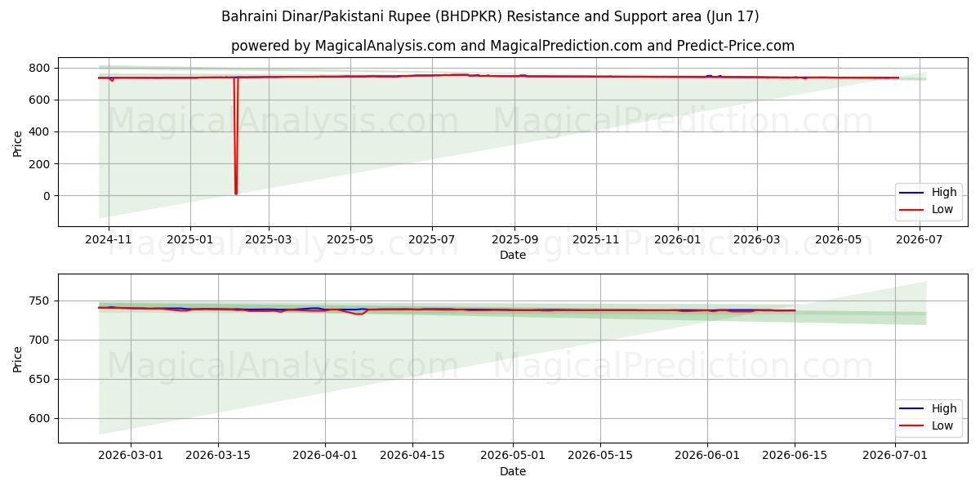
Task: Click the '2026-05-15' date tick label
Action: pyautogui.click(x=600, y=457)
